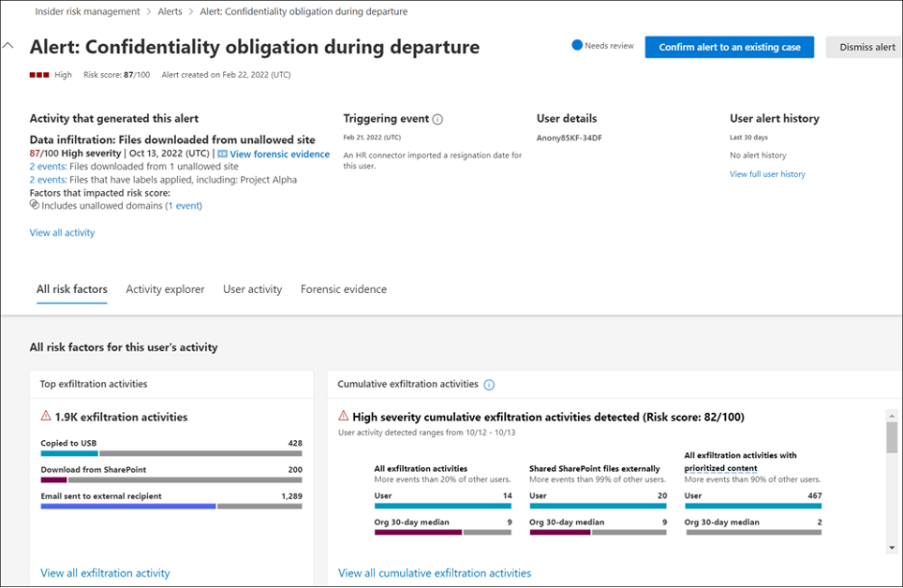This screenshot has width=903, height=588.
Task: Navigate to the Alerts breadcrumb
Action: coord(170,12)
